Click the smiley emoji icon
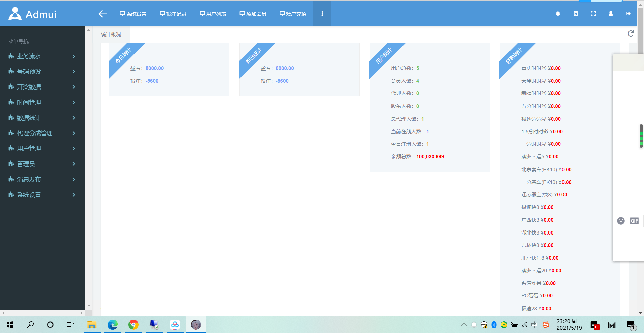 [x=621, y=221]
